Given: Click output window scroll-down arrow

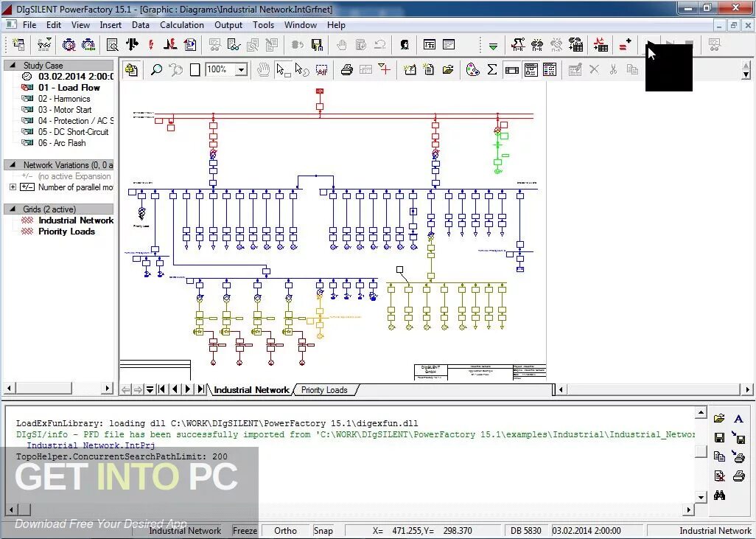Looking at the screenshot, I should [x=701, y=496].
